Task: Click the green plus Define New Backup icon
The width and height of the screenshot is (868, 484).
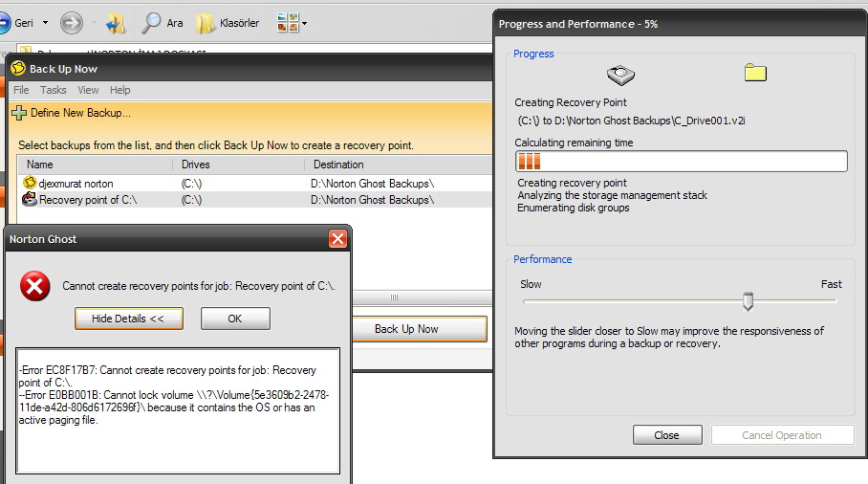Action: coord(18,113)
